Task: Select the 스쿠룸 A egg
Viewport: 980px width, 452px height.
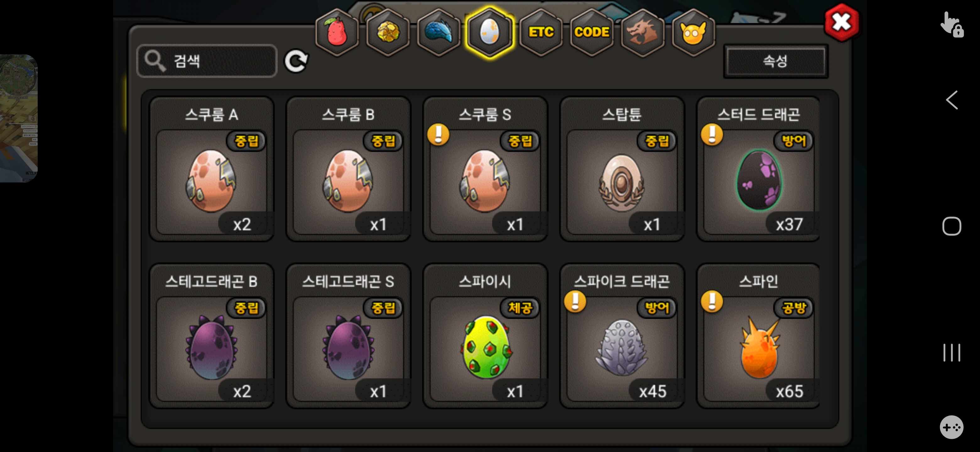Action: click(211, 169)
